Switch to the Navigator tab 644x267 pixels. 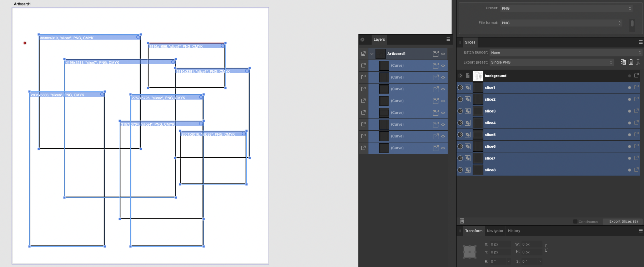pos(495,231)
